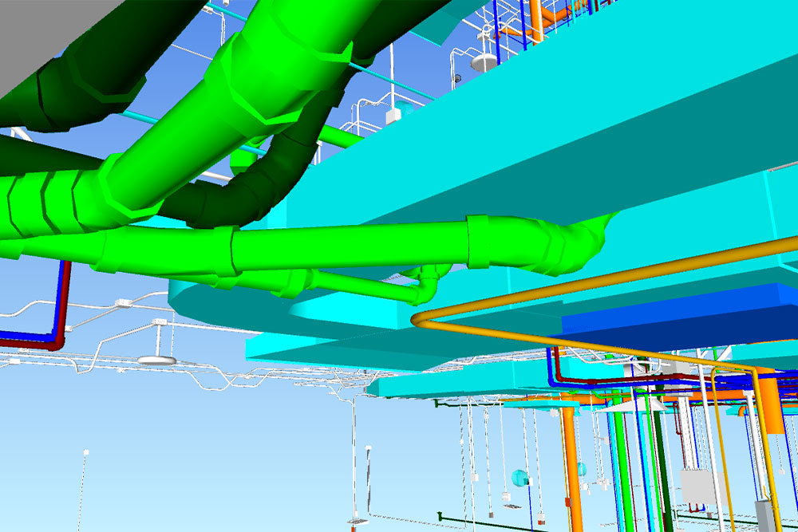Select the gray electrical panel box
The image size is (798, 532).
tap(696, 485)
